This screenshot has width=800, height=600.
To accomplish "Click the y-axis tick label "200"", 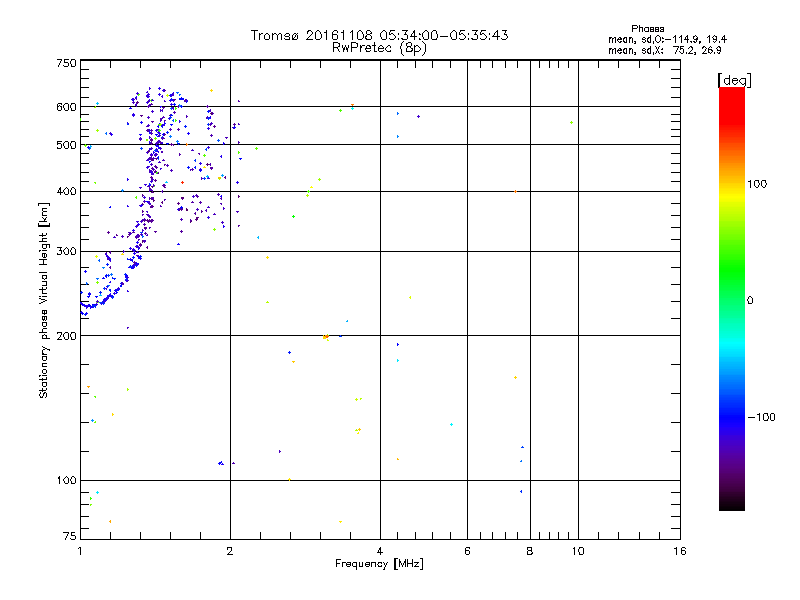I will coord(66,336).
